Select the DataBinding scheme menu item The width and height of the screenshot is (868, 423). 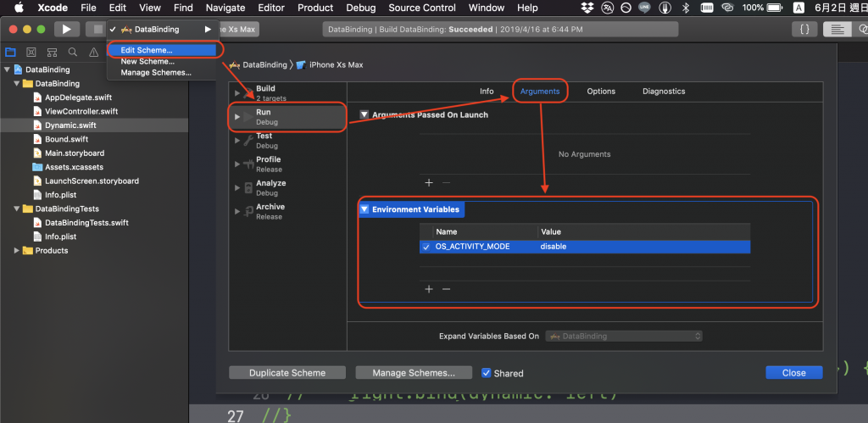(160, 30)
